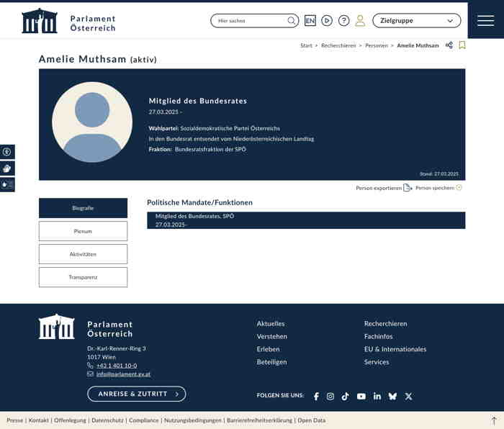Open the Instagram icon in footer
Image resolution: width=504 pixels, height=429 pixels.
click(330, 396)
